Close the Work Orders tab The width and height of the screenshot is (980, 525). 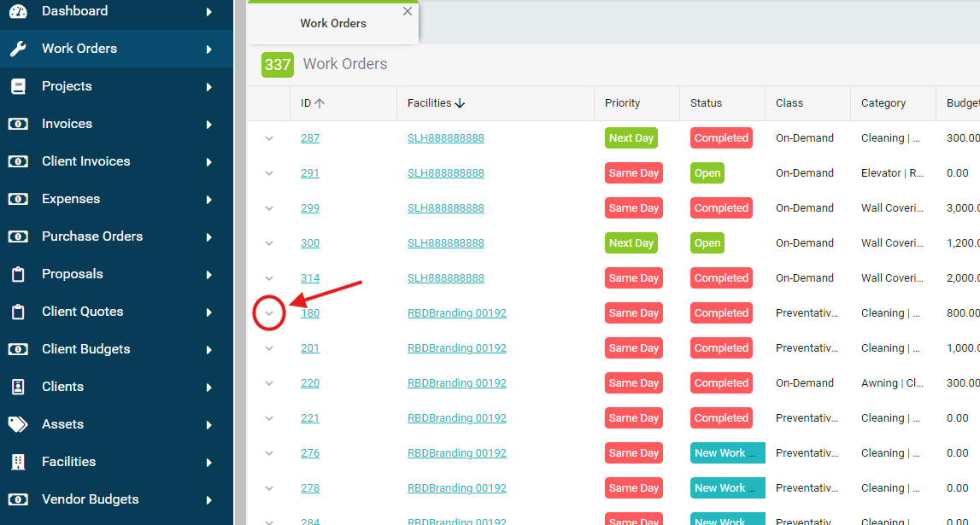click(408, 12)
